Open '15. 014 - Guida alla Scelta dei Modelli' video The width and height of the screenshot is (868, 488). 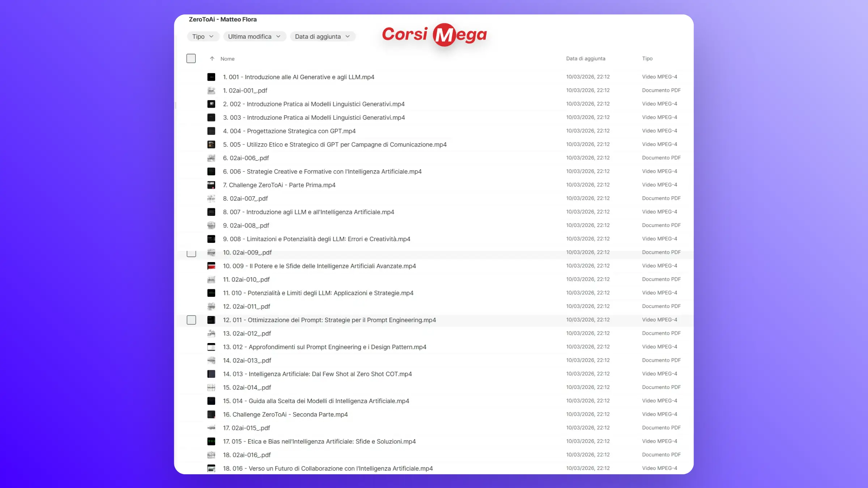[316, 401]
